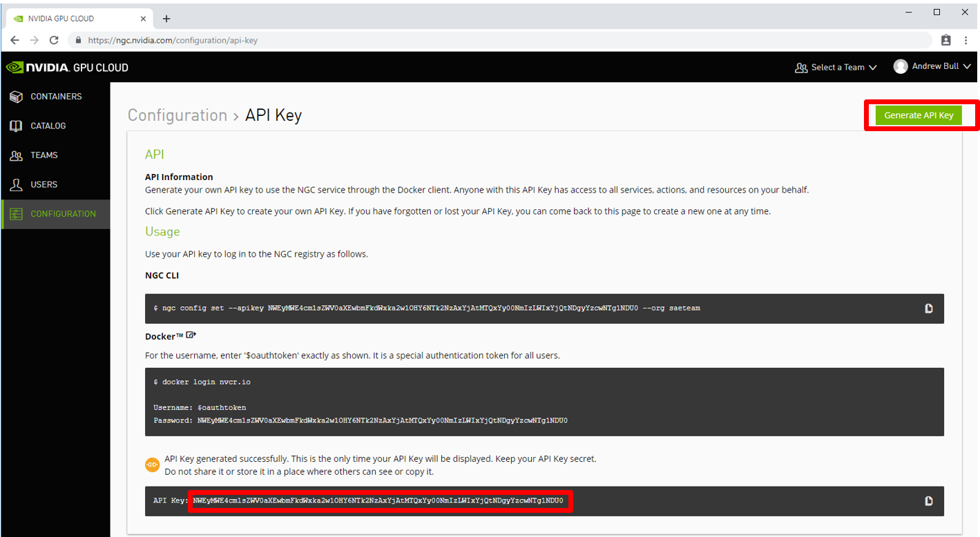Expand the Select a Team dropdown
Screen dimensions: 980x537
click(836, 67)
